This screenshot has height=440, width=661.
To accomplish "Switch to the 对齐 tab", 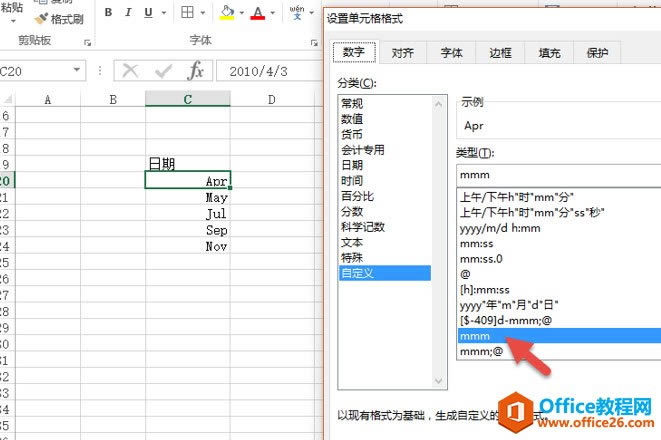I will pyautogui.click(x=403, y=53).
